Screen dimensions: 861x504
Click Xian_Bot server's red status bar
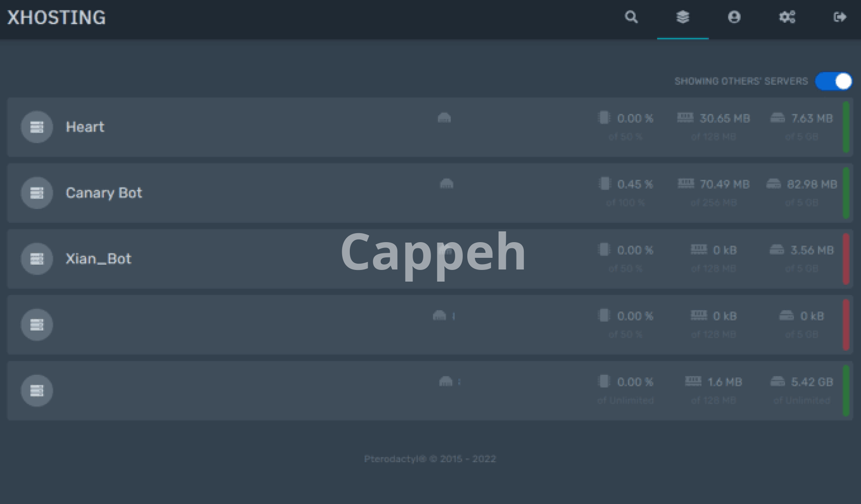pos(846,259)
